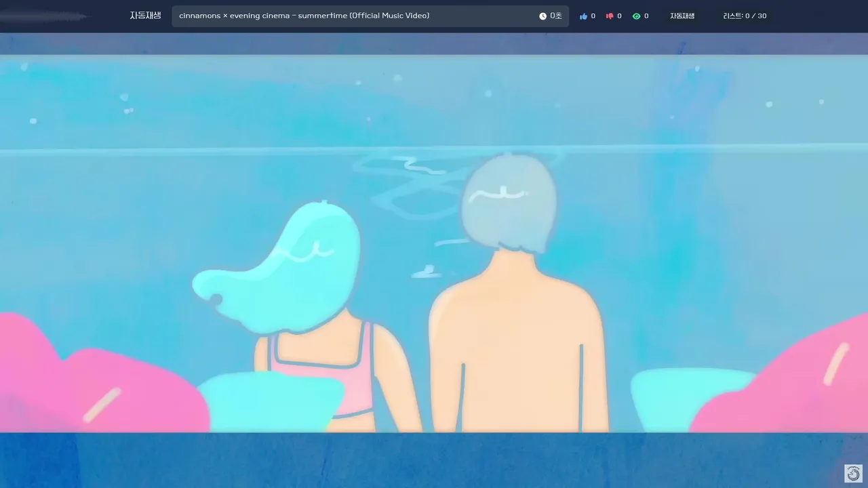
Task: Click the 리스트: 0 / 30 counter
Action: (x=745, y=16)
